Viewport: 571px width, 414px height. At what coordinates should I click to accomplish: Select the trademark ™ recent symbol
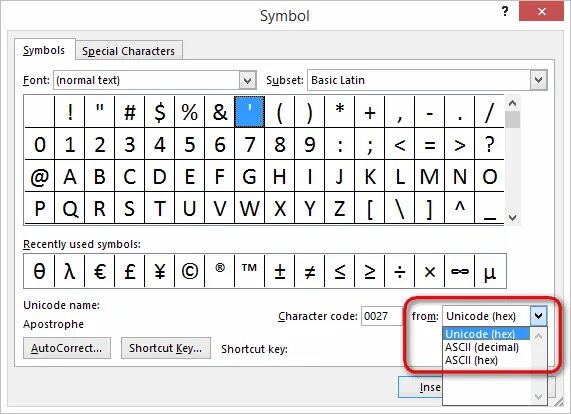tap(250, 271)
